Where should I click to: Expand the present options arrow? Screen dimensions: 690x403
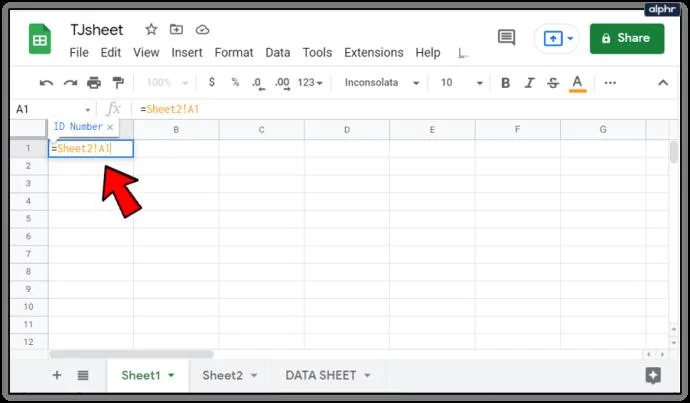[570, 38]
